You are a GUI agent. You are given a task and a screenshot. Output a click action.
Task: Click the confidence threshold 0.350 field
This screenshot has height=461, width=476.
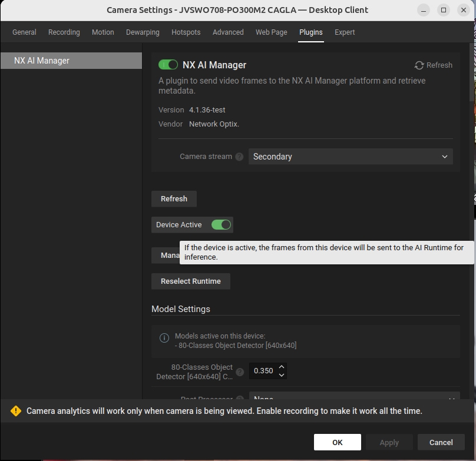pos(263,371)
